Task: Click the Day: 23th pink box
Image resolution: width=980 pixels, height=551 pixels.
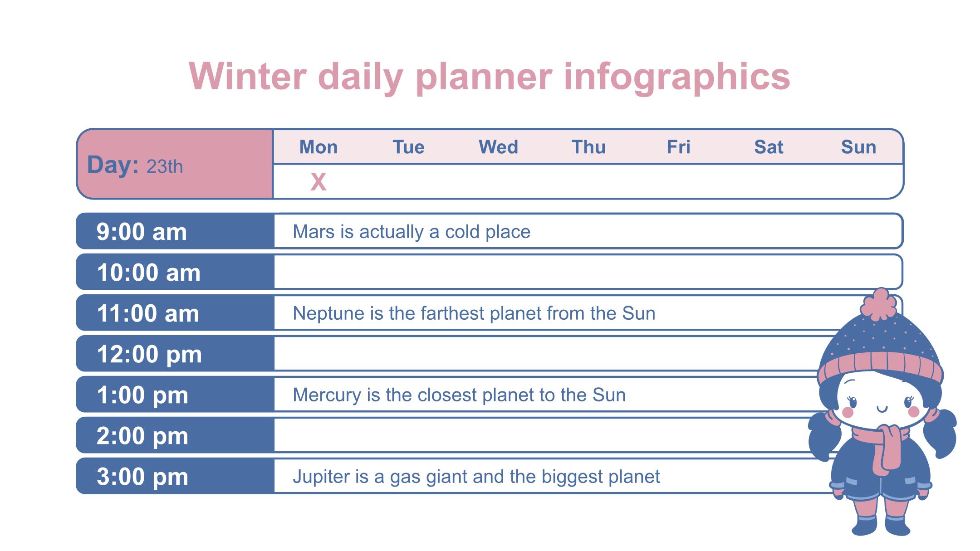Action: pyautogui.click(x=175, y=164)
